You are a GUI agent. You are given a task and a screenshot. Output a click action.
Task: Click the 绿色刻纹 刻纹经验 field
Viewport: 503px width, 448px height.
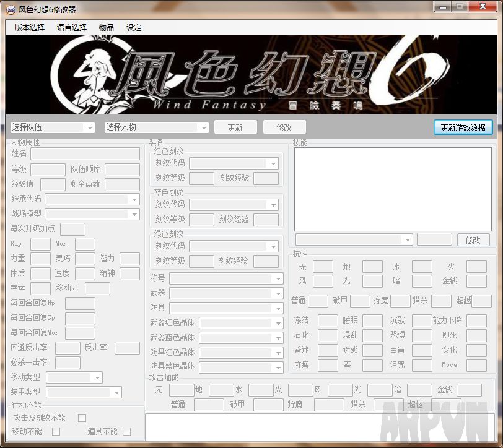(x=266, y=262)
